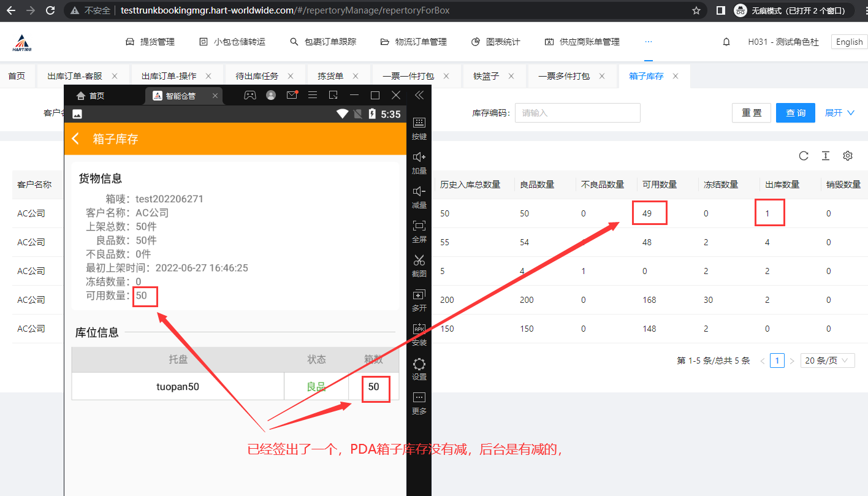Switch to the 拣货单 tab
This screenshot has width=868, height=496.
pyautogui.click(x=330, y=76)
